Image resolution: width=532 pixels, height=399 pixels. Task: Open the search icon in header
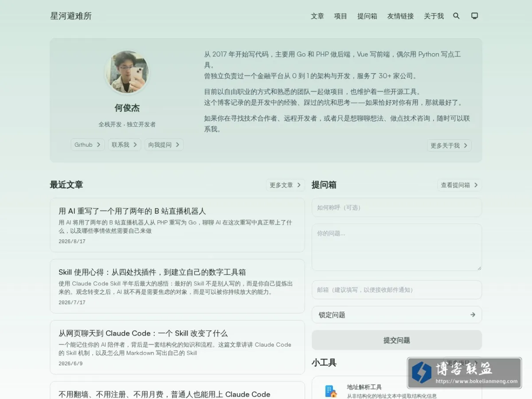456,16
